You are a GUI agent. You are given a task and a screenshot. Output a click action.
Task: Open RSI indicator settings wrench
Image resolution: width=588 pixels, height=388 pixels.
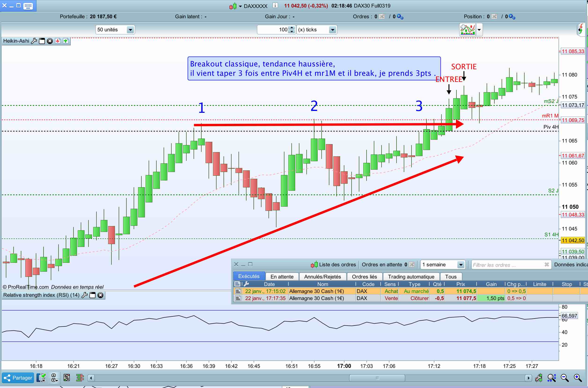pyautogui.click(x=85, y=295)
